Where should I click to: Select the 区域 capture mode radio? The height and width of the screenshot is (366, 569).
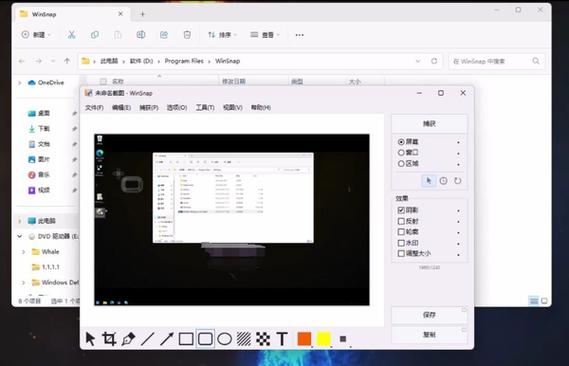(401, 164)
